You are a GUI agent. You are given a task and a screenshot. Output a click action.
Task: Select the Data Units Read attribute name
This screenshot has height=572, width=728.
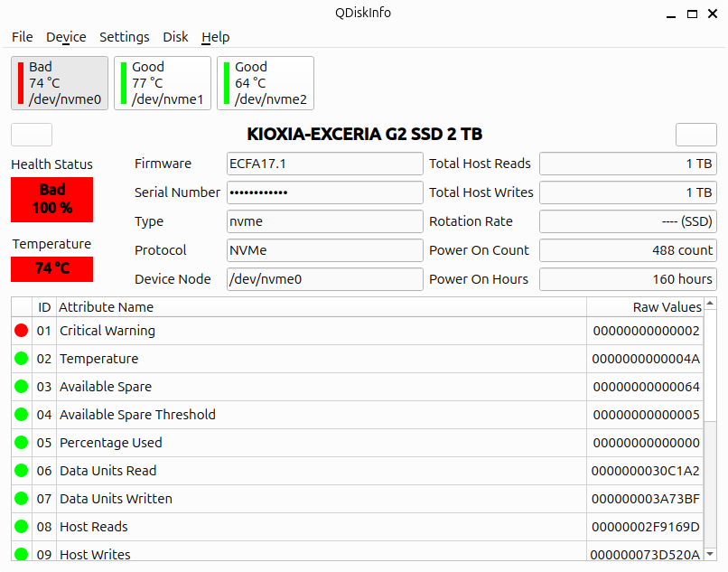[107, 471]
